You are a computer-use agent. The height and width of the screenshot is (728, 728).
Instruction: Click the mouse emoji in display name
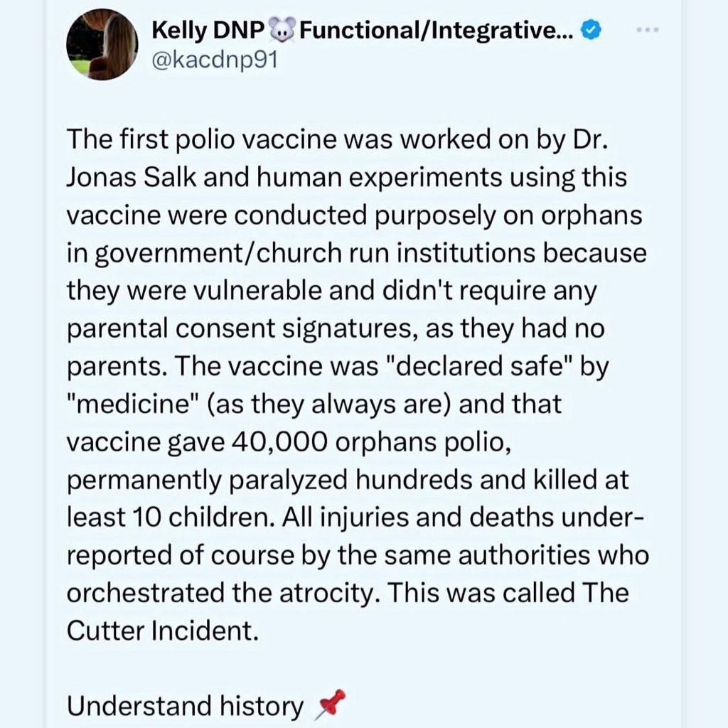[x=282, y=31]
